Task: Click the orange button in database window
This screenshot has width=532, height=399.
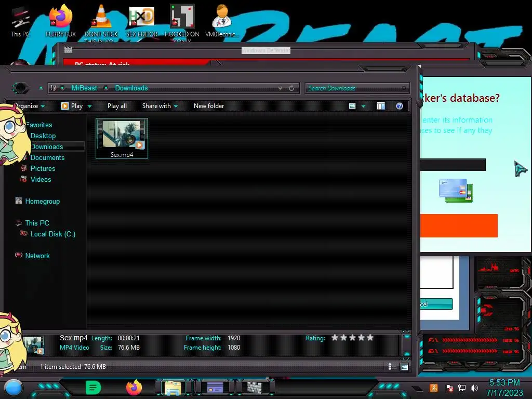Action: tap(459, 225)
